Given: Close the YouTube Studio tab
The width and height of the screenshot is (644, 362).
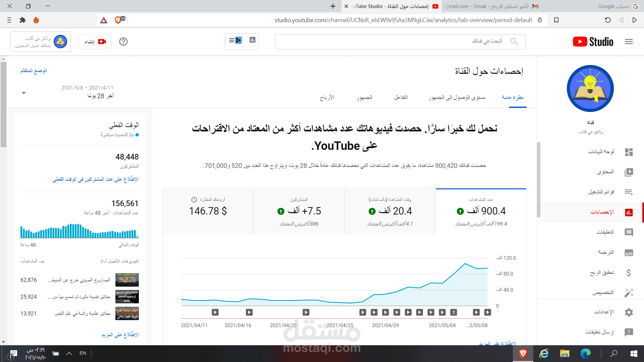Looking at the screenshot, I should click(x=346, y=6).
